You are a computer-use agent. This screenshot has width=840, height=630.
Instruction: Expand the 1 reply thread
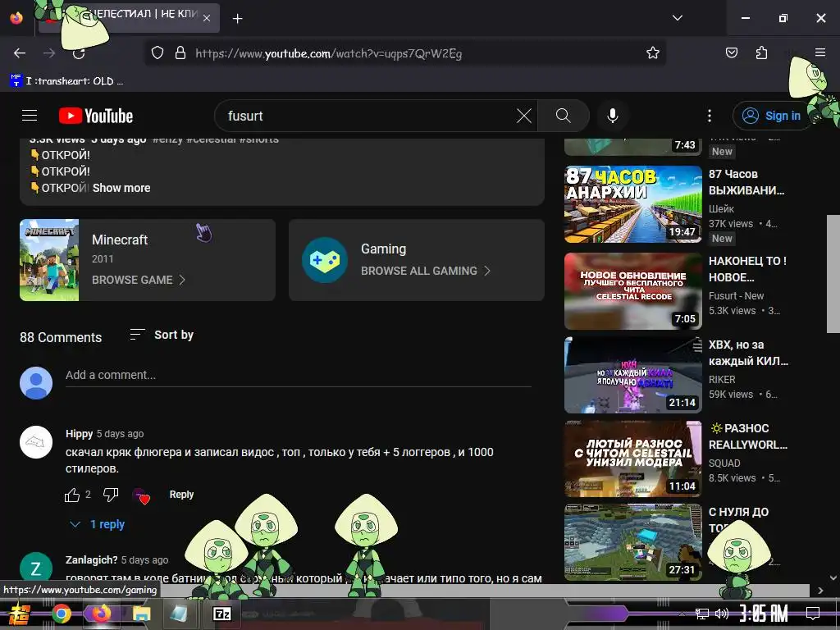coord(97,524)
